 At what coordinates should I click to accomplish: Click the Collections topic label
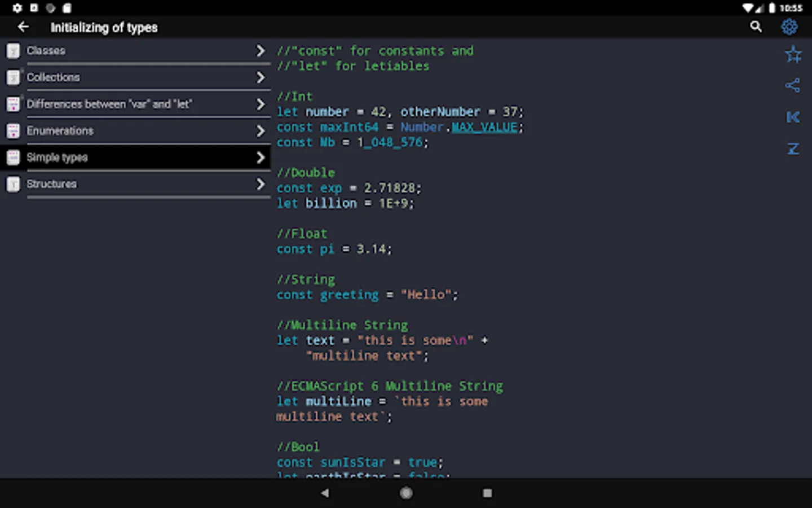54,77
